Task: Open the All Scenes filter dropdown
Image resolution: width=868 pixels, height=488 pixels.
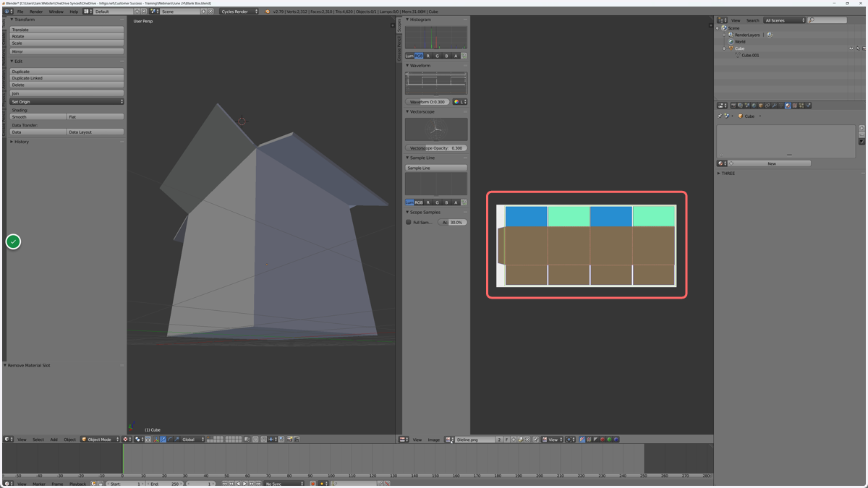Action: tap(785, 20)
